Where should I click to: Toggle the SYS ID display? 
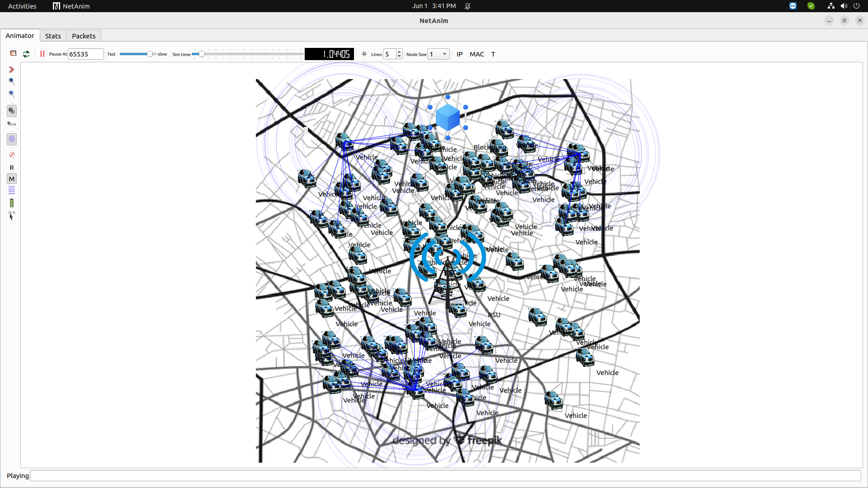click(12, 124)
